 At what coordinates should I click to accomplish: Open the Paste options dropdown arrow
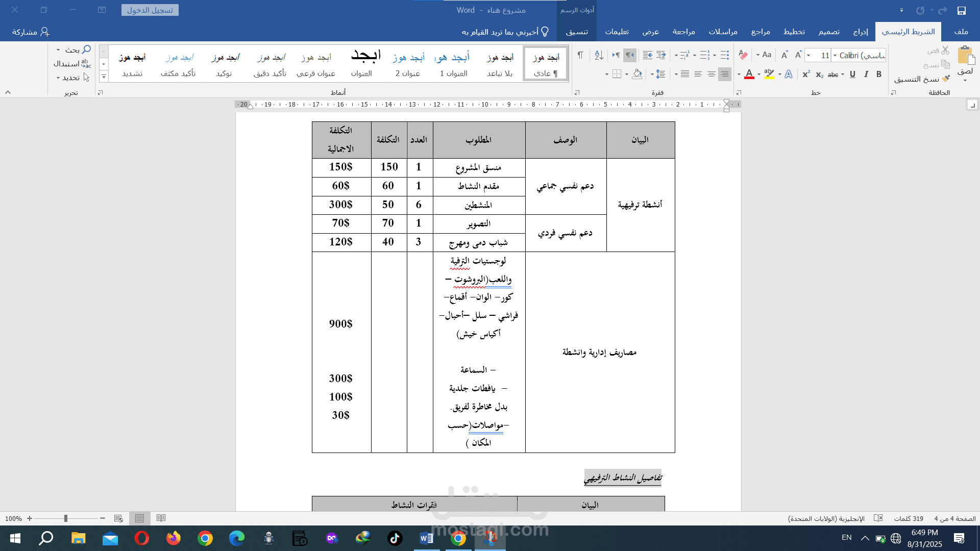pyautogui.click(x=965, y=80)
